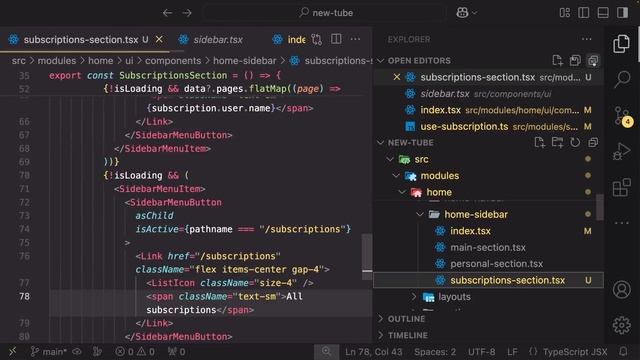Screen dimensions: 640x360
Task: Open the editor More Actions menu
Action: pyautogui.click(x=356, y=40)
